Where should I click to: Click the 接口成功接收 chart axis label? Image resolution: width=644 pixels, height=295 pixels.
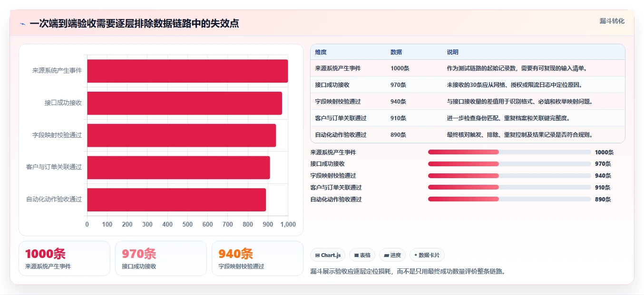pos(63,103)
